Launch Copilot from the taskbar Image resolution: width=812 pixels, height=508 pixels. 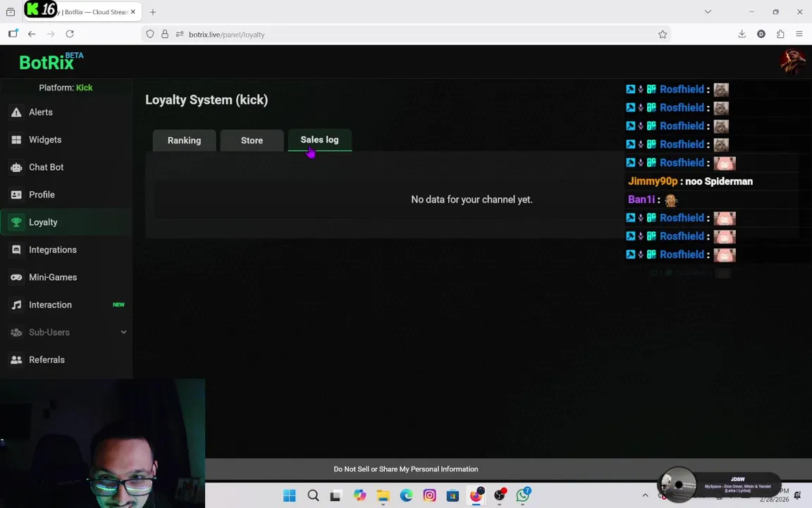359,495
